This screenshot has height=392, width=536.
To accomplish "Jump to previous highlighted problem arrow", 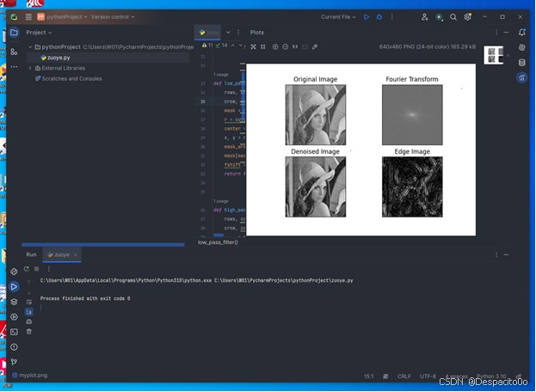I will [233, 45].
